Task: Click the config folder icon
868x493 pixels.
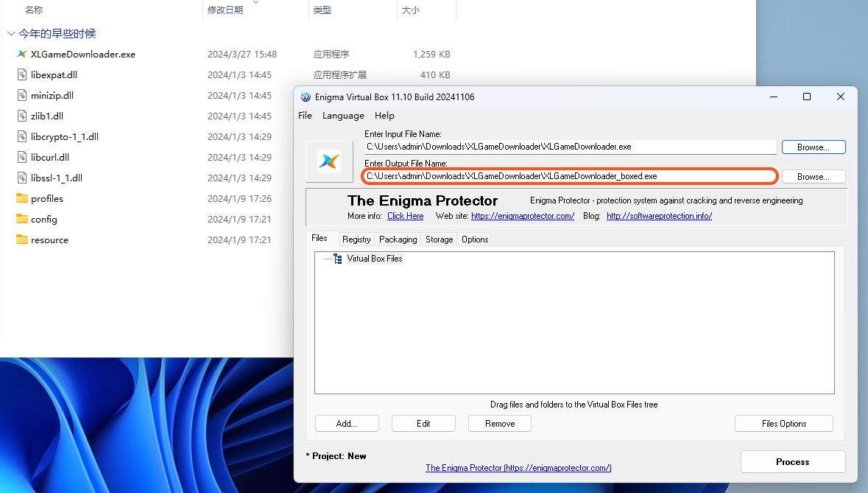Action: pyautogui.click(x=21, y=219)
